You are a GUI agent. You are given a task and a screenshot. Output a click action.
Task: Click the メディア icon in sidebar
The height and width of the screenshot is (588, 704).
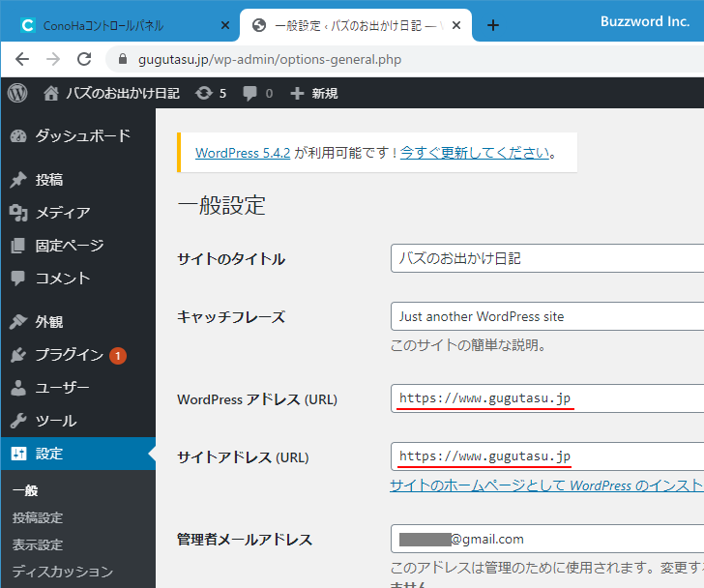click(18, 213)
